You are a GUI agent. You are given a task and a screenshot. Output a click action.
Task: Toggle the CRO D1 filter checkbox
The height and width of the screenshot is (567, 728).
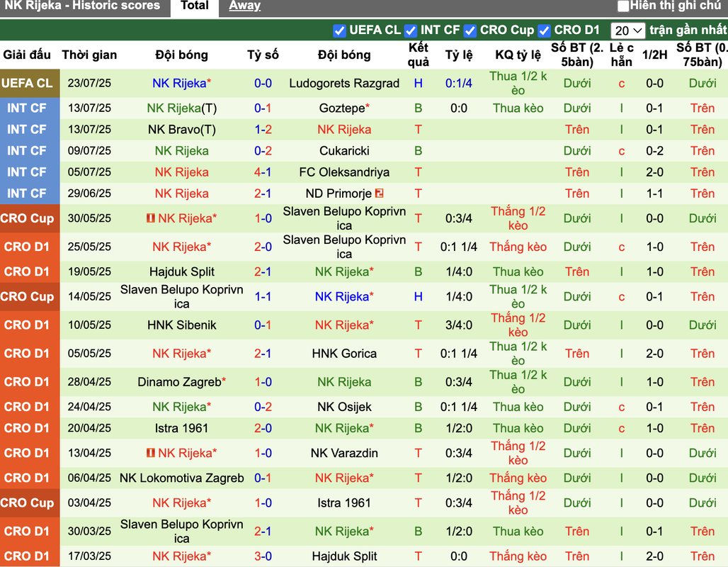(544, 30)
